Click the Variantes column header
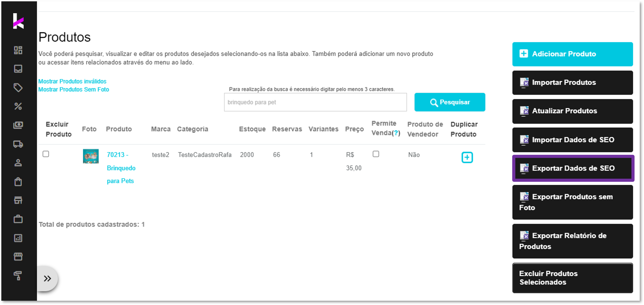The height and width of the screenshot is (305, 644). [323, 129]
